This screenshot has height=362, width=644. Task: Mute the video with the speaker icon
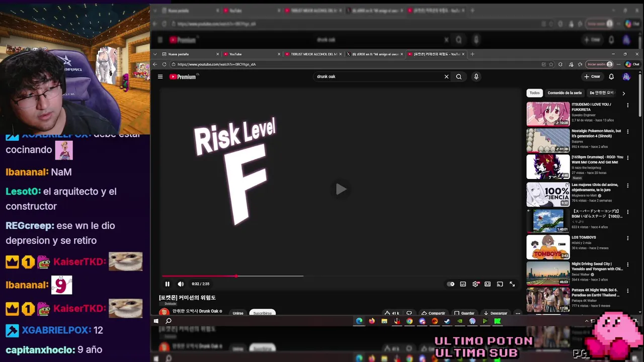pyautogui.click(x=181, y=284)
